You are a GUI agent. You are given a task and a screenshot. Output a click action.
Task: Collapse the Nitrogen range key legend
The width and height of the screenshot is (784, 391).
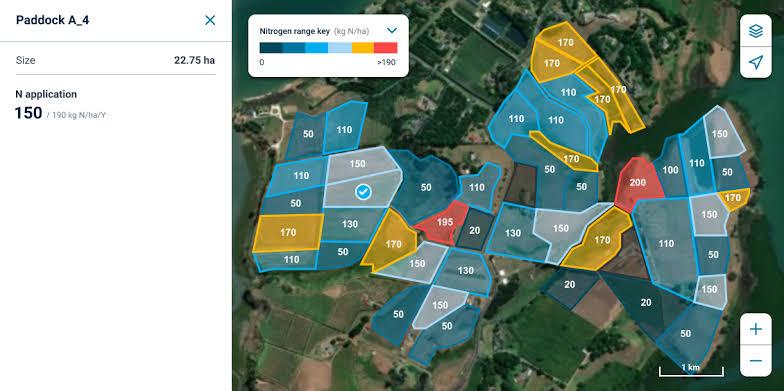click(x=392, y=30)
